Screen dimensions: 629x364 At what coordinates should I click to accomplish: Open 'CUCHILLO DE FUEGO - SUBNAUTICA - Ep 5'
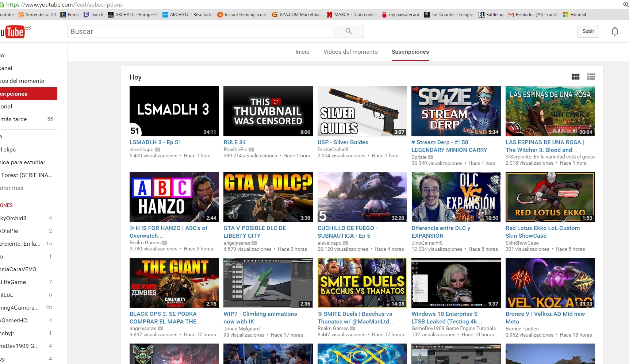(x=348, y=232)
